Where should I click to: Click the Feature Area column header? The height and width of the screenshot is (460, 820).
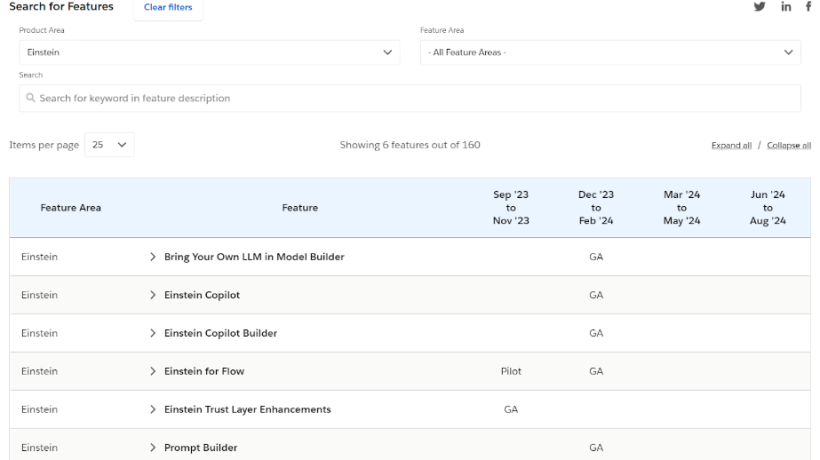coord(70,208)
